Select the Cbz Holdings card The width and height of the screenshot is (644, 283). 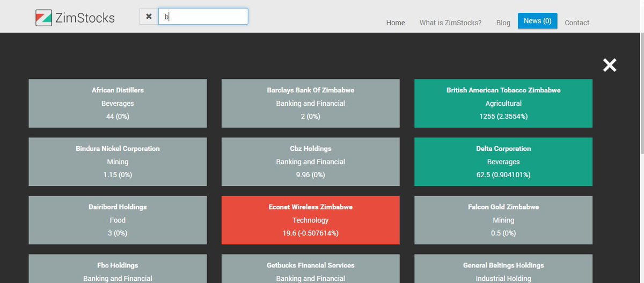tap(311, 162)
